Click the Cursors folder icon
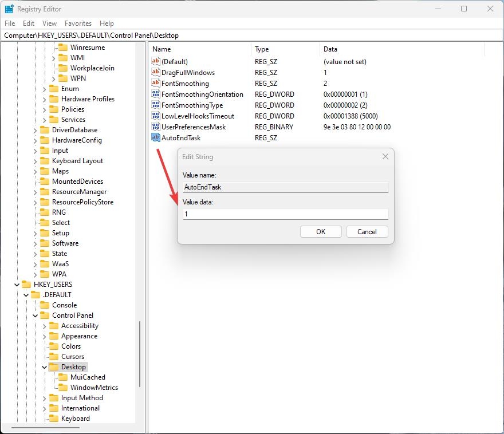The width and height of the screenshot is (504, 434). pos(54,357)
